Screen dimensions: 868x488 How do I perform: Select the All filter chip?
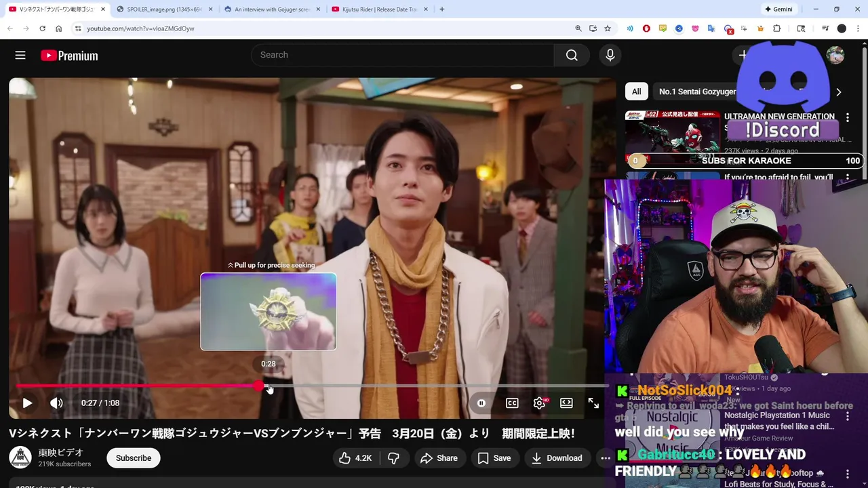636,91
